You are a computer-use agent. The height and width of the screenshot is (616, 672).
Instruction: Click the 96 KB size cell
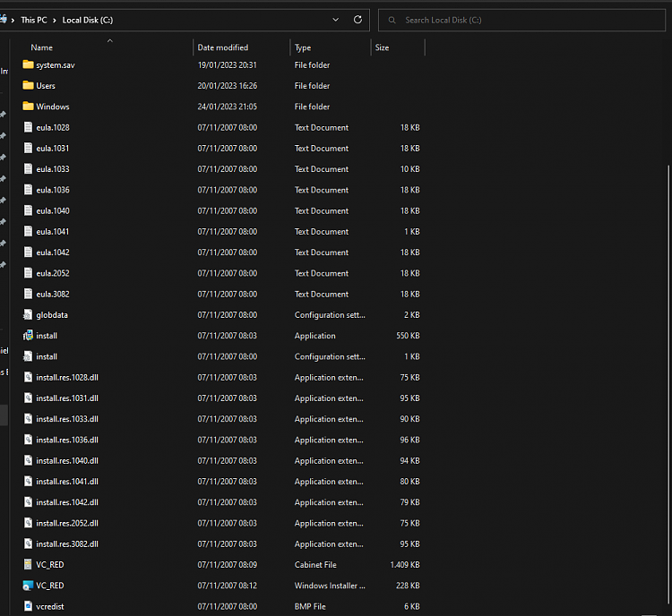click(x=409, y=440)
